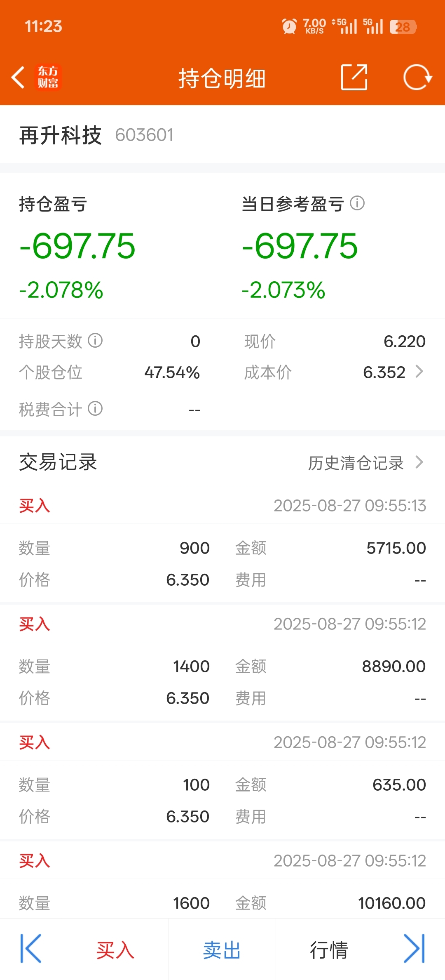This screenshot has width=445, height=980.
Task: Expand 成本价 details chevron
Action: coord(419,372)
